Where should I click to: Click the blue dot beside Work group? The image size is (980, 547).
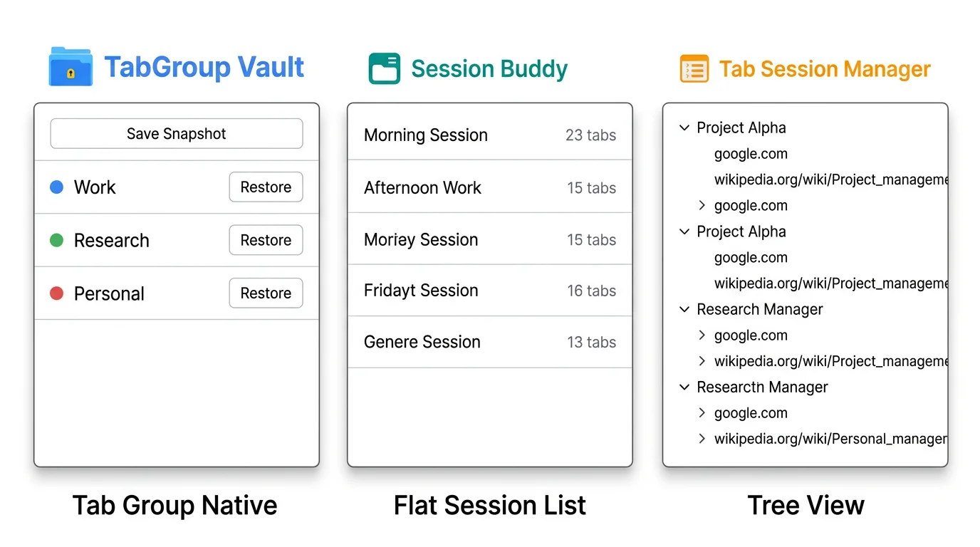point(57,187)
